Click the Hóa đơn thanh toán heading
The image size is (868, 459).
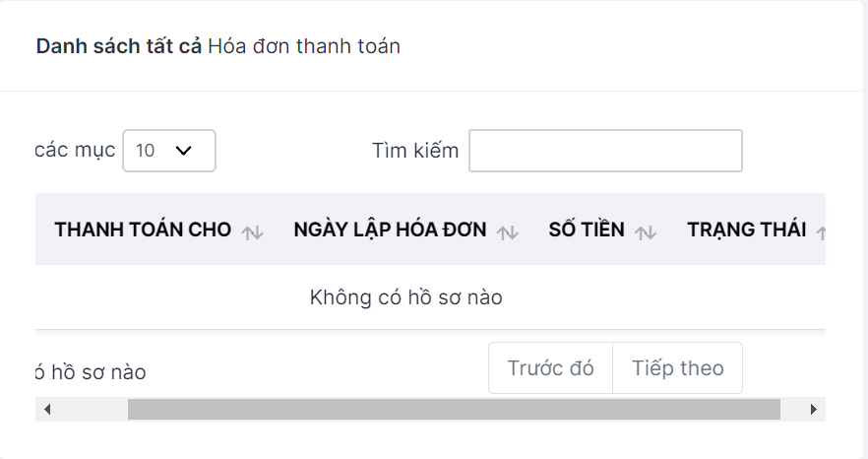[304, 46]
